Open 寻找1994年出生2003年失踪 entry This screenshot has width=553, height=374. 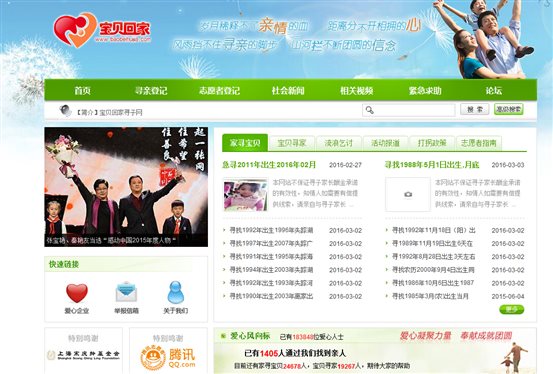pos(271,270)
